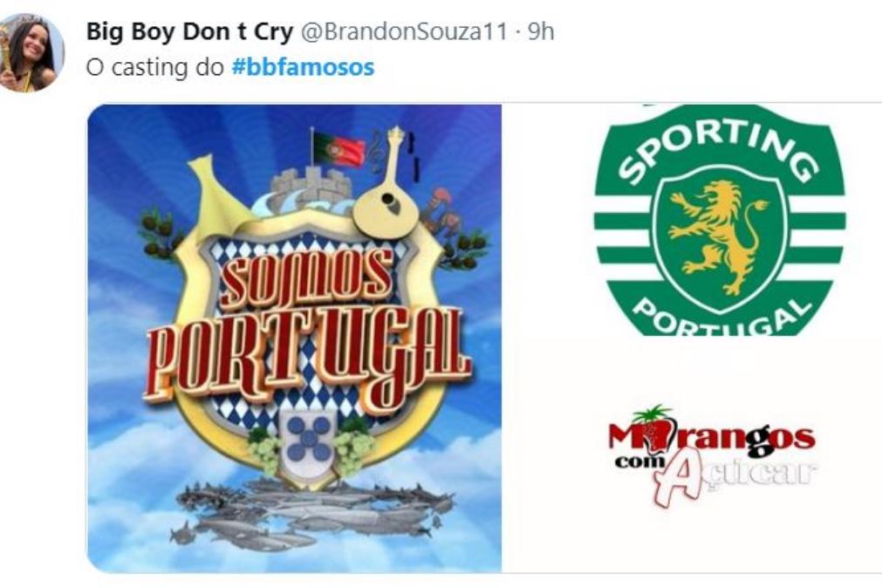The height and width of the screenshot is (588, 882).
Task: Click the sardines below the Somos Portugal shield
Action: pyautogui.click(x=312, y=513)
